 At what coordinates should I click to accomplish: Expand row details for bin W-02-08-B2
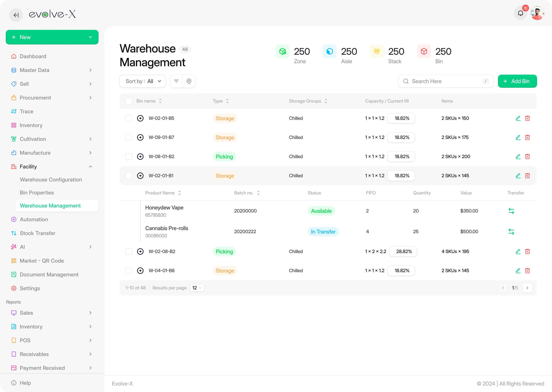140,252
